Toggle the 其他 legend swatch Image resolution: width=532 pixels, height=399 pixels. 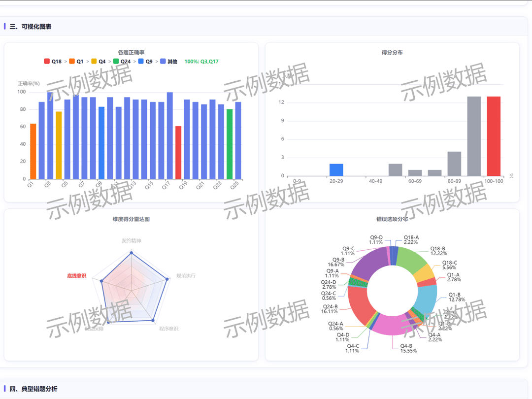(163, 62)
